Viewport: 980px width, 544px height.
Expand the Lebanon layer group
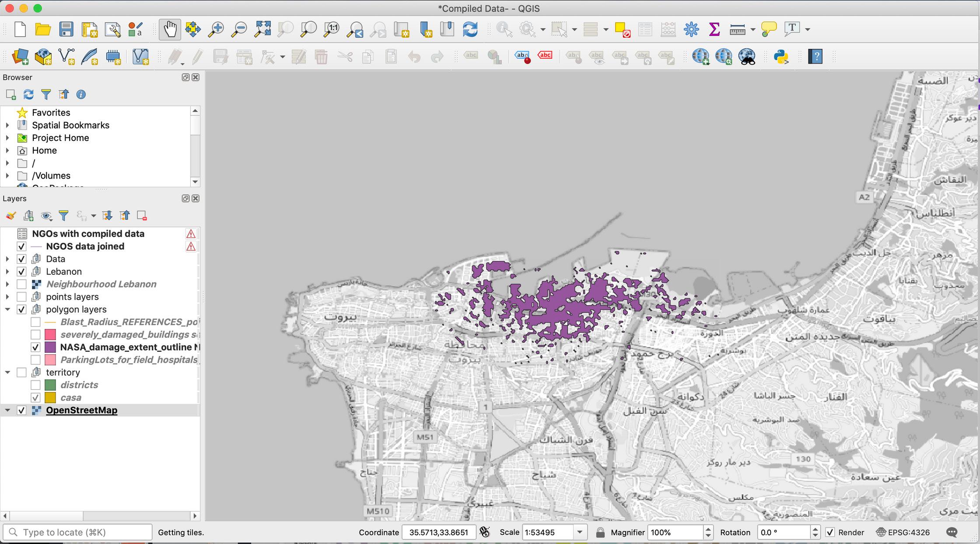7,272
